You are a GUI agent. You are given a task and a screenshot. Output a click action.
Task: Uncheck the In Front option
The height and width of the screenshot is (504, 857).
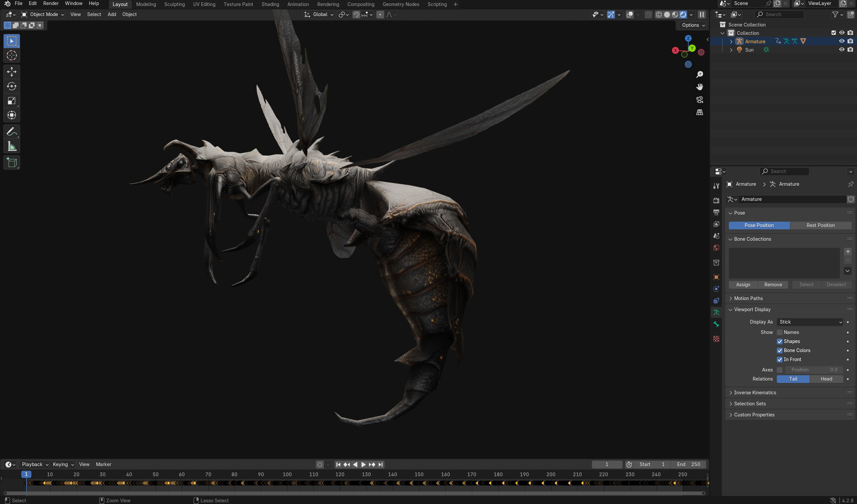point(780,359)
